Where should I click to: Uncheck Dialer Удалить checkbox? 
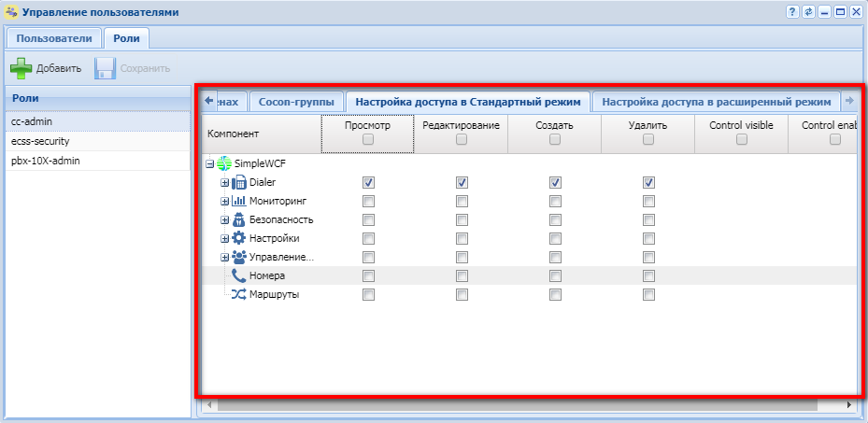tap(648, 182)
